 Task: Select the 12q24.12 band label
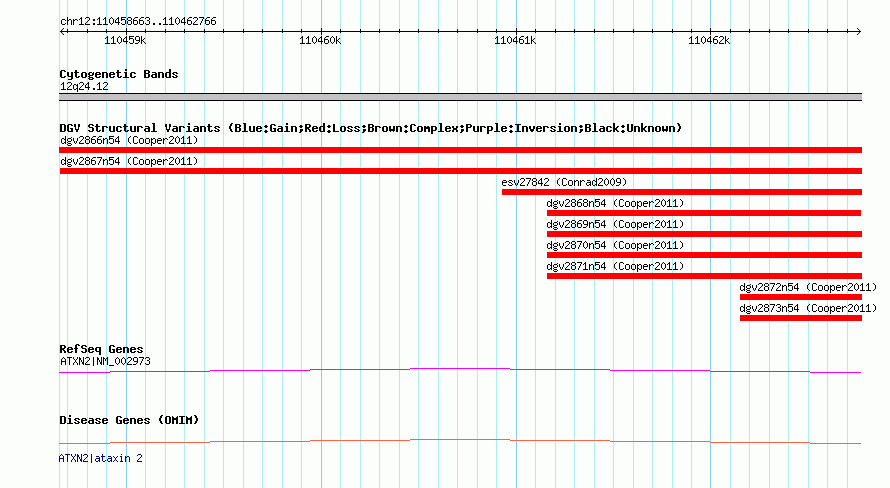coord(84,87)
